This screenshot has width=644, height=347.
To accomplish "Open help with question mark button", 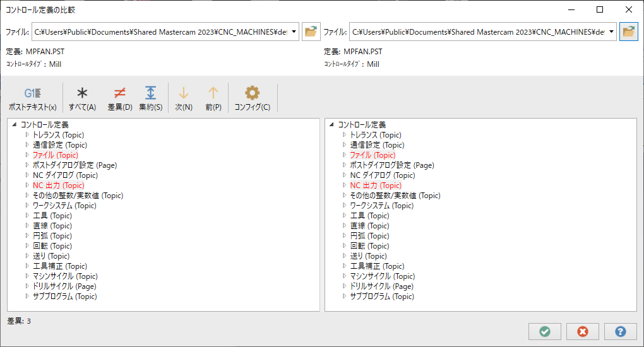I will tap(620, 331).
